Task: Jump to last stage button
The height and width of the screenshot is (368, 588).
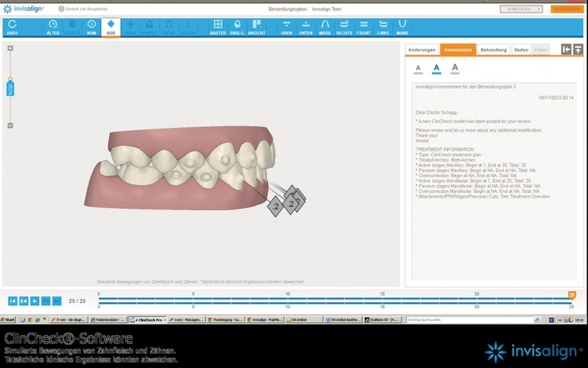Action: pyautogui.click(x=56, y=301)
